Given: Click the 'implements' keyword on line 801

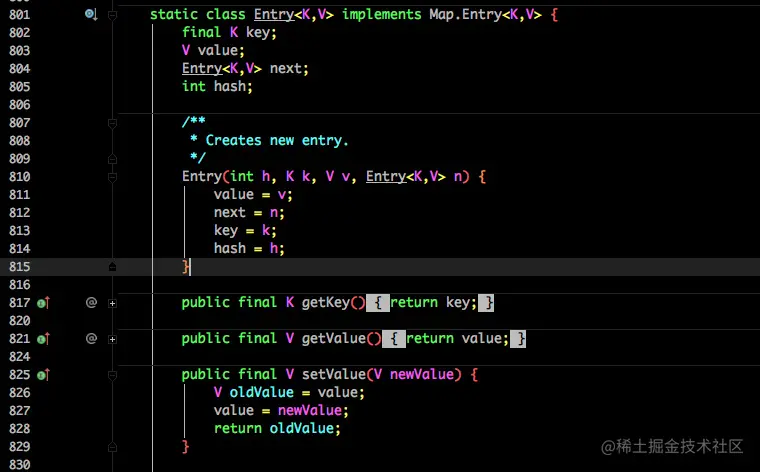Looking at the screenshot, I should click(x=381, y=15).
